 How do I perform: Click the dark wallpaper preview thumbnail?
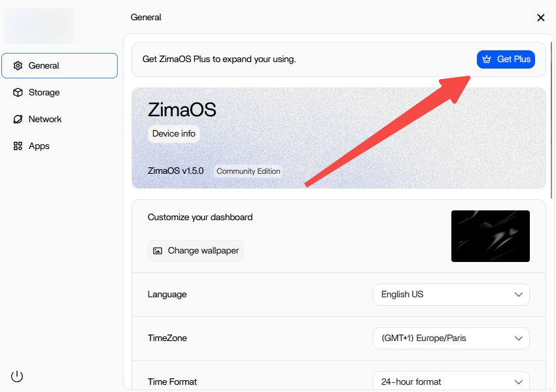coord(491,236)
